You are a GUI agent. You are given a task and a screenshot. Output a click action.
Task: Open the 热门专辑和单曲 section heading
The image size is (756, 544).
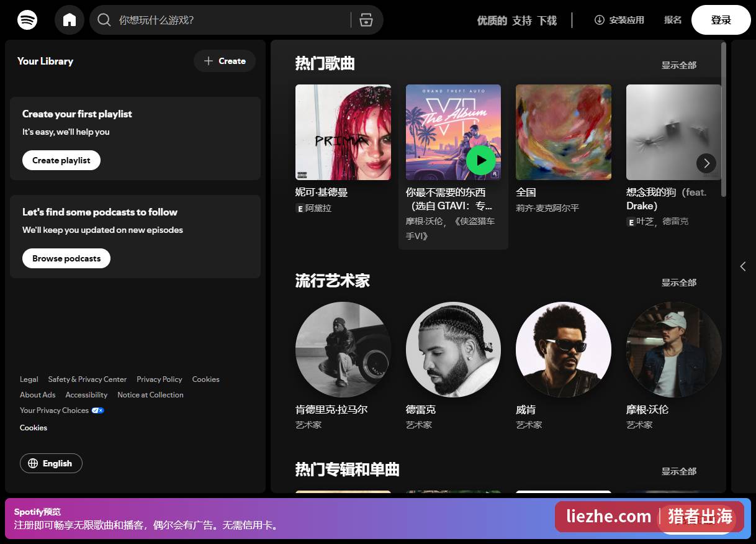pos(347,469)
